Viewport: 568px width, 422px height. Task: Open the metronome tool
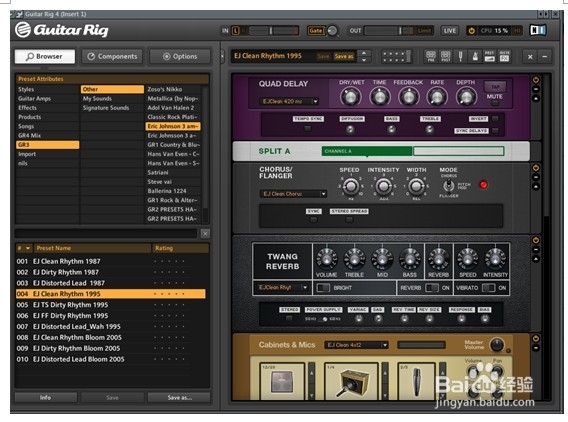coord(475,57)
